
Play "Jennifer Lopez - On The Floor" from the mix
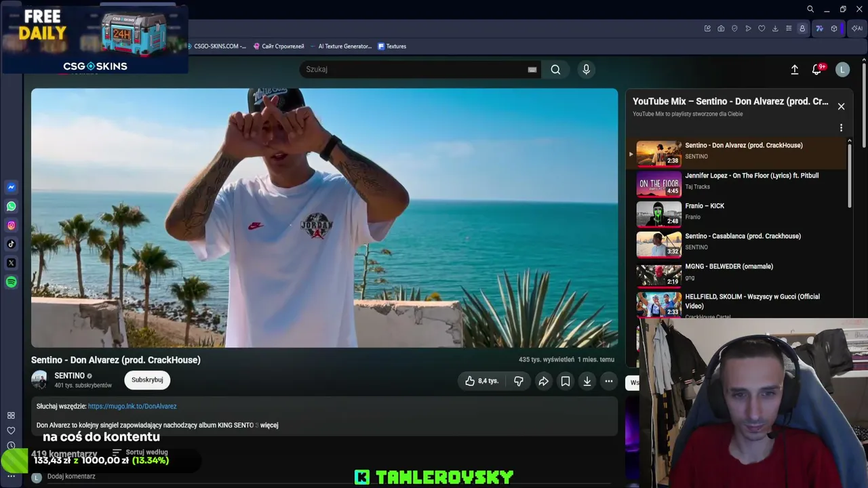738,184
